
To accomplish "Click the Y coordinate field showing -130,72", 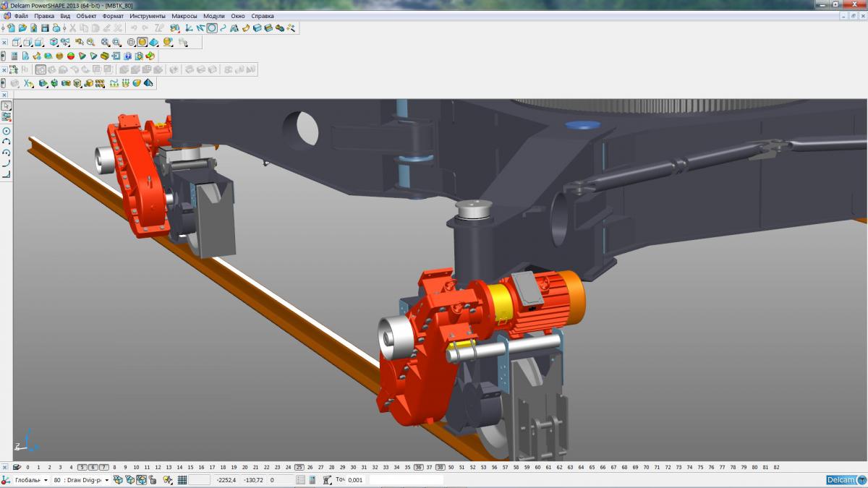I will (253, 480).
